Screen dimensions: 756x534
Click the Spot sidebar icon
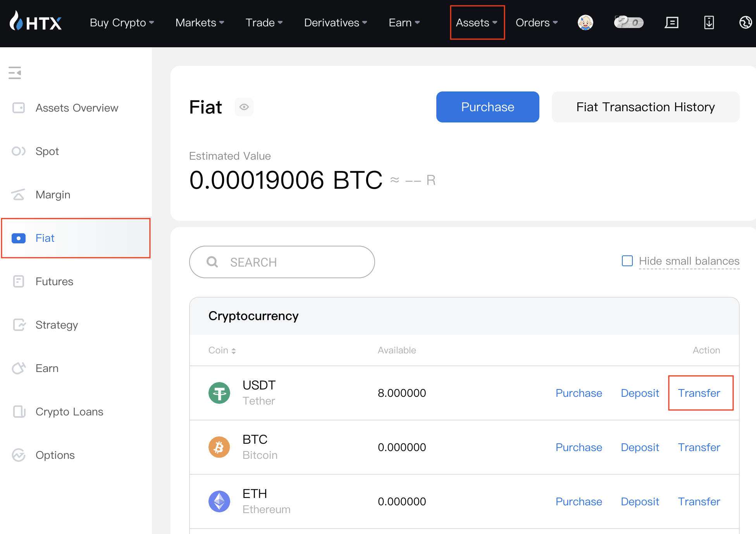[x=18, y=151]
